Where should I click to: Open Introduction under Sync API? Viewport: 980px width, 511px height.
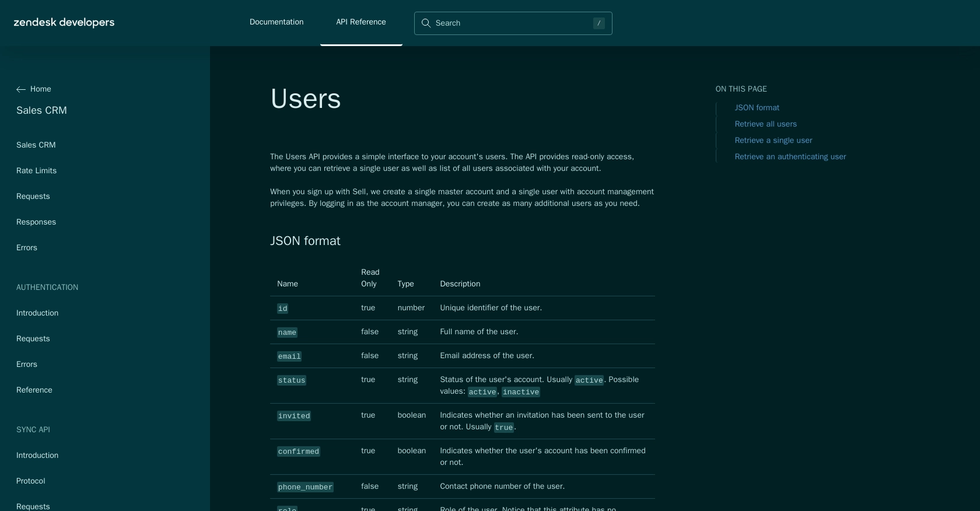point(37,456)
